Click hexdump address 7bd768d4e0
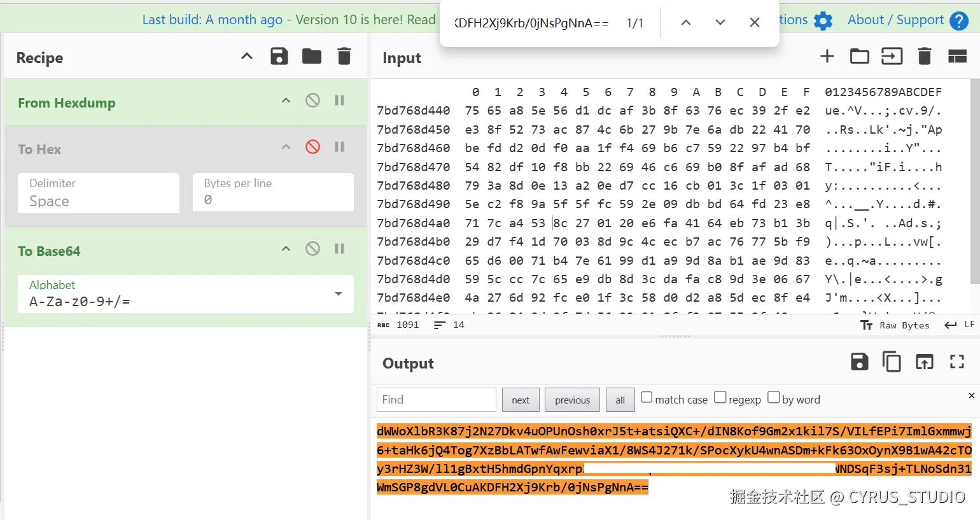 pos(414,298)
